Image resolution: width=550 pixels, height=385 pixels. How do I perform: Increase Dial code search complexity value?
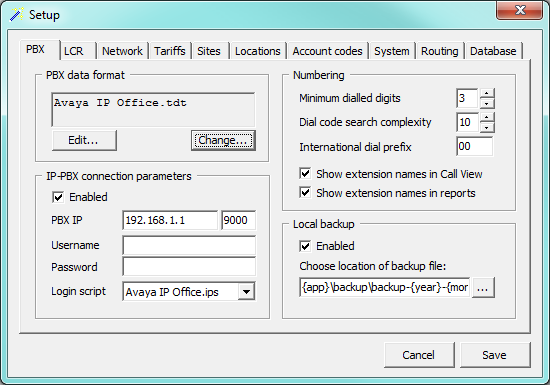click(x=487, y=117)
